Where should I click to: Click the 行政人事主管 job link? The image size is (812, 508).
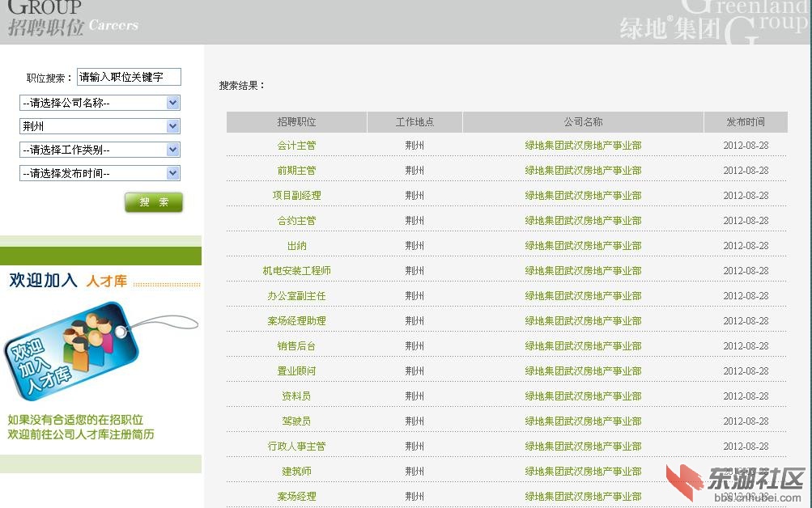[296, 447]
